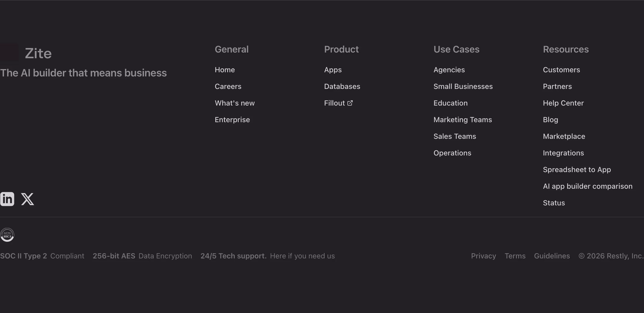Open Spreadsheet to App link

point(577,169)
